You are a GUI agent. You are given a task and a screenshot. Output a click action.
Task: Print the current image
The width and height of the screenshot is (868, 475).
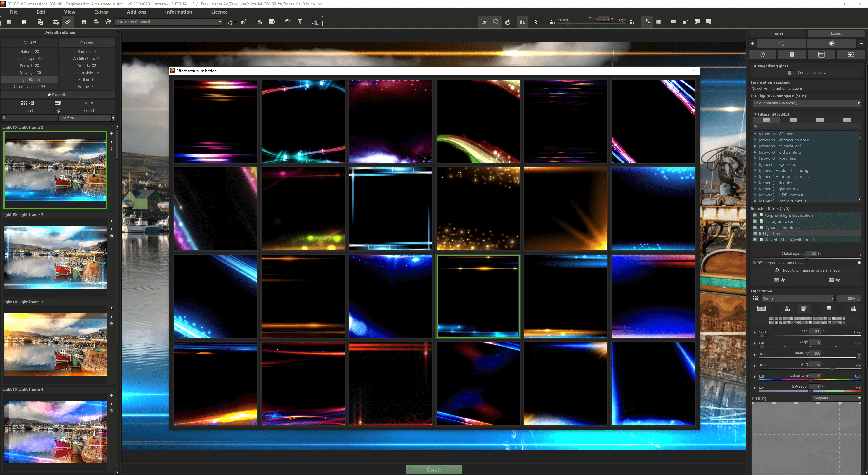[x=96, y=22]
